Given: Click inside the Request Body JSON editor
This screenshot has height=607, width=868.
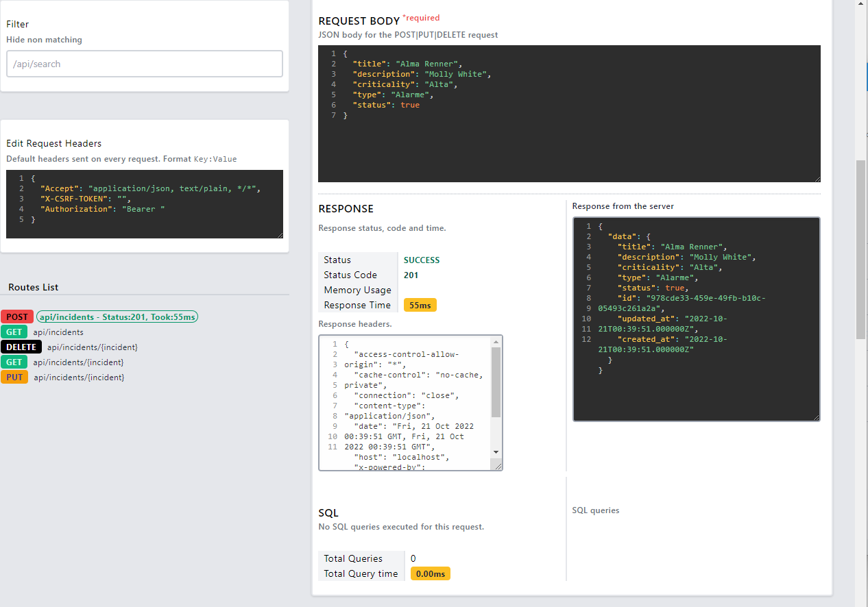Looking at the screenshot, I should (x=569, y=114).
